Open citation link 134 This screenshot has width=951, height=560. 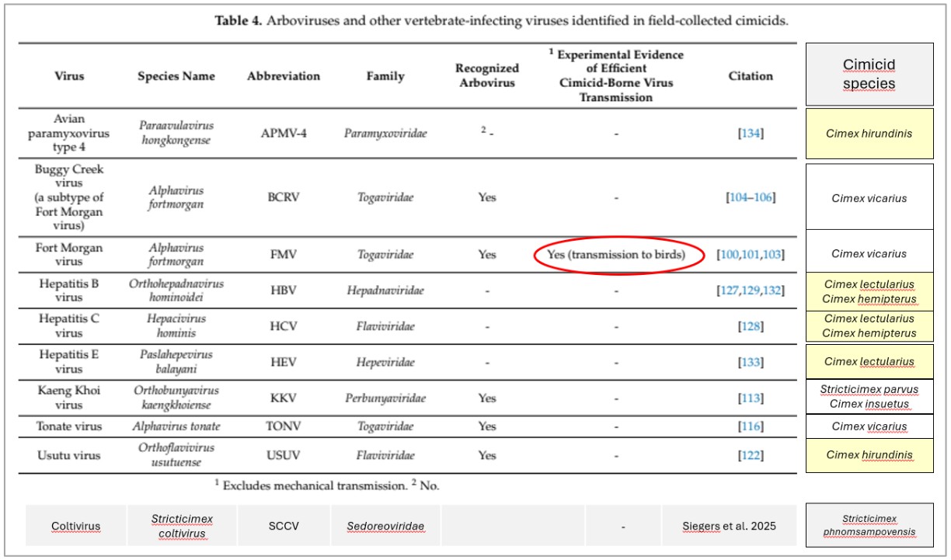(x=751, y=134)
